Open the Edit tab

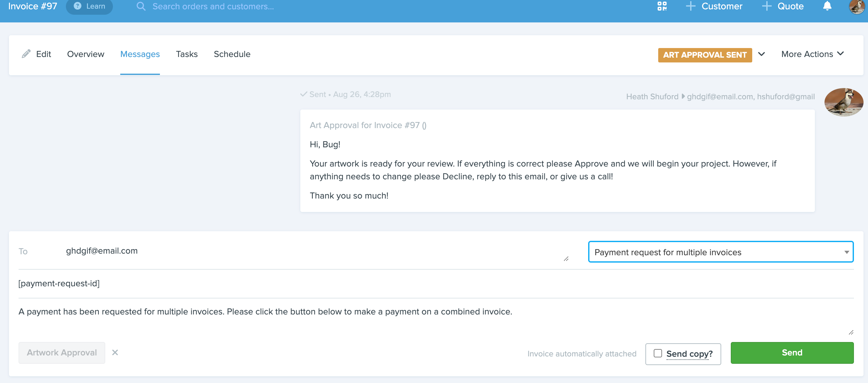[43, 54]
